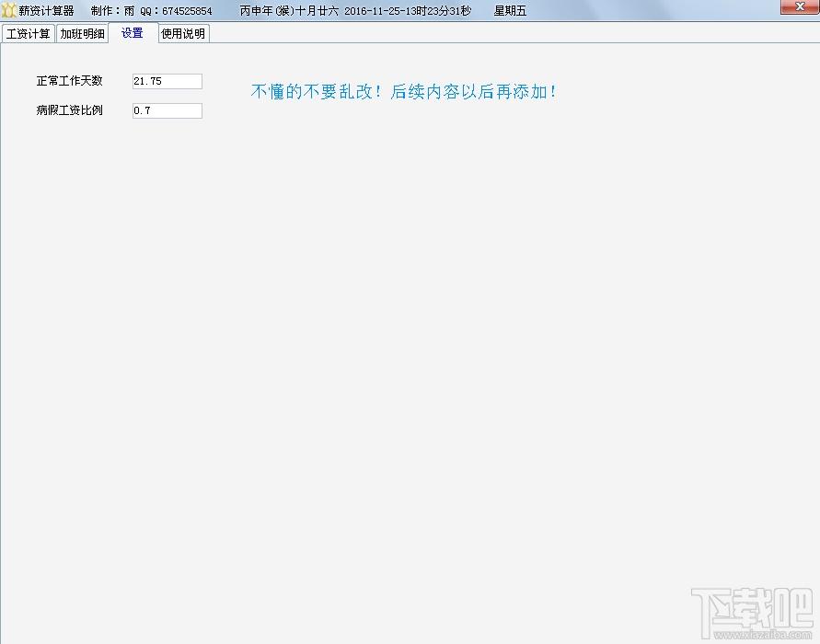Screen dimensions: 820x644
Task: Click the 正常工作天数 label
Action: pos(70,81)
